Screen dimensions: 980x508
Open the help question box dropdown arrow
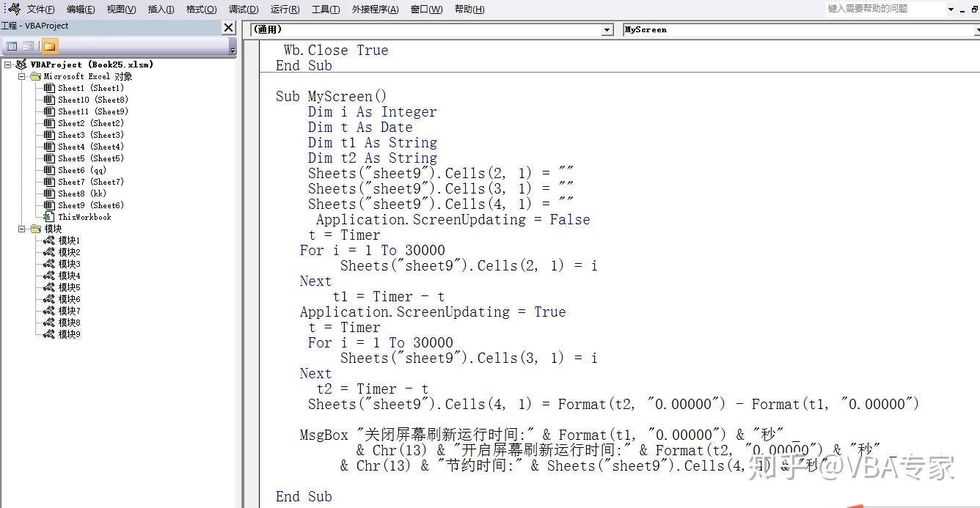[x=951, y=10]
